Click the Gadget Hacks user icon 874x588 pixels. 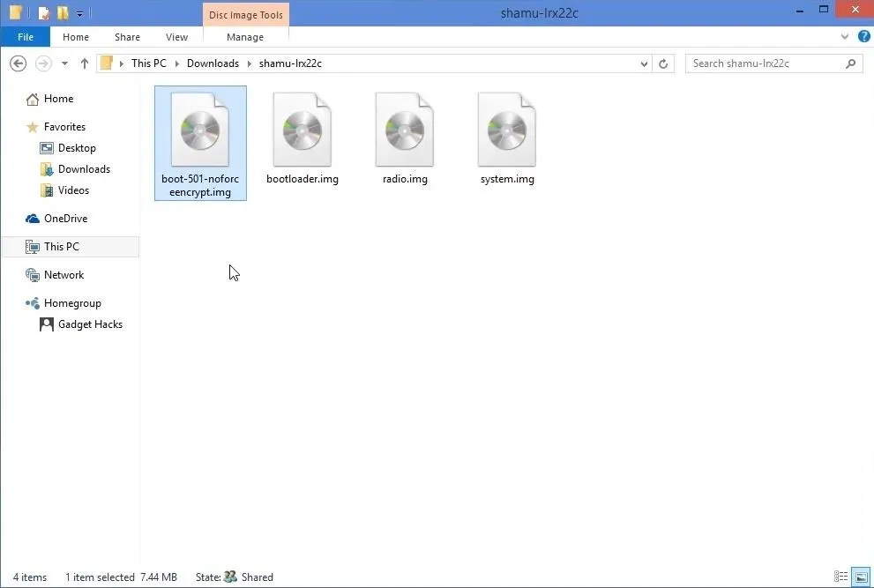(46, 324)
